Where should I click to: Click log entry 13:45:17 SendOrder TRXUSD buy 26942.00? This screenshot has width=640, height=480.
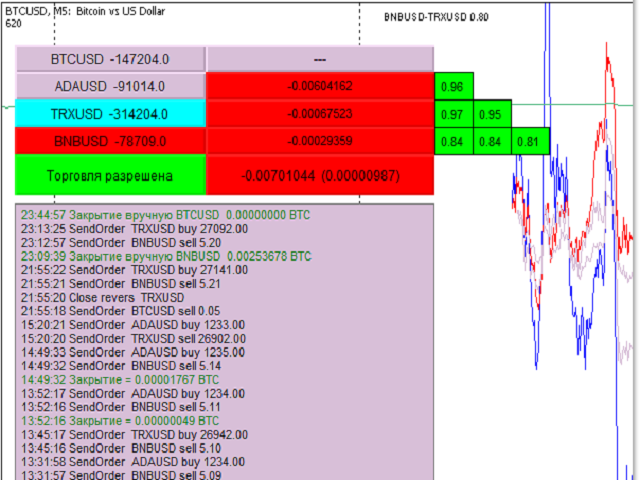click(134, 435)
